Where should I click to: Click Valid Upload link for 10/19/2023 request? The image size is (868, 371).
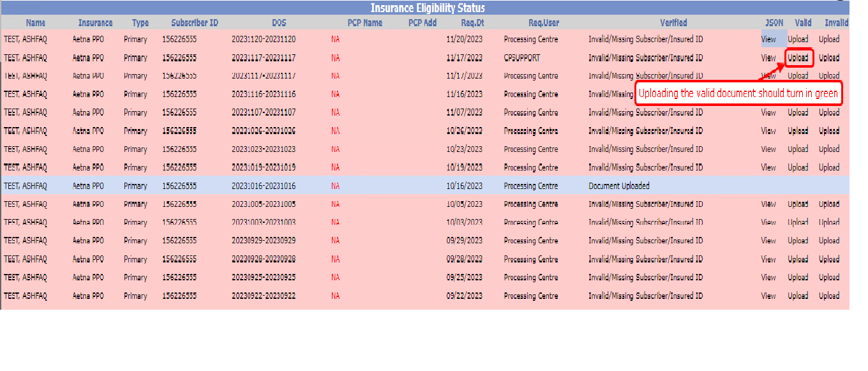point(798,168)
